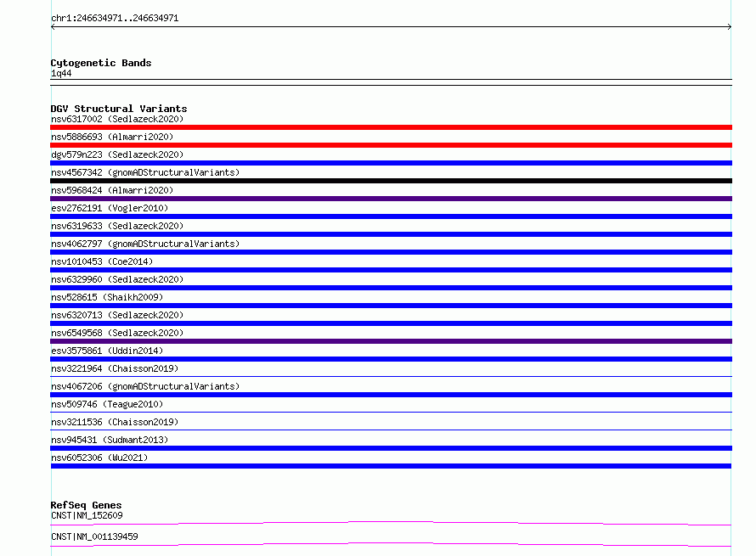Click the blue bar under nsv4067206
Screen dimensions: 756x556
(x=391, y=395)
